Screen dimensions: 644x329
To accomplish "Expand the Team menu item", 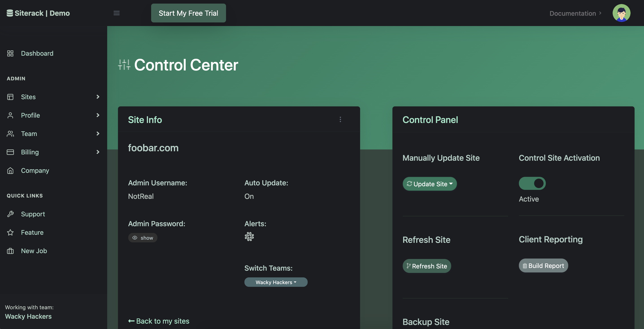I will coord(29,134).
